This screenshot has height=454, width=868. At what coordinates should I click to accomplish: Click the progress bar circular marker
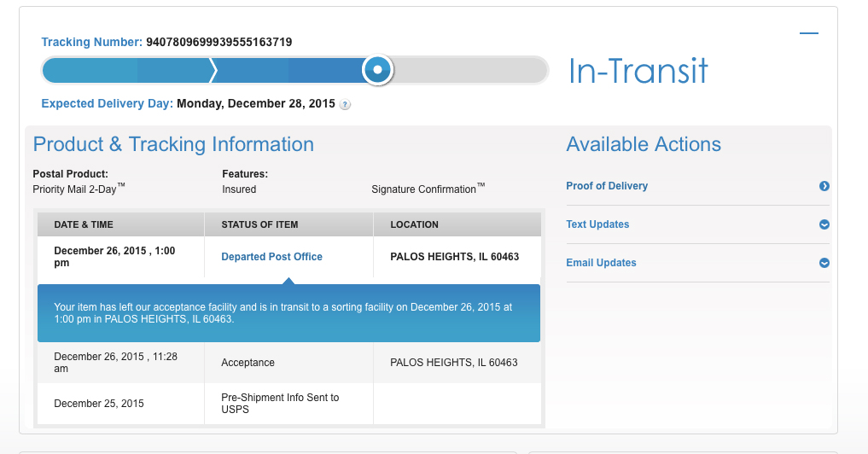(377, 70)
